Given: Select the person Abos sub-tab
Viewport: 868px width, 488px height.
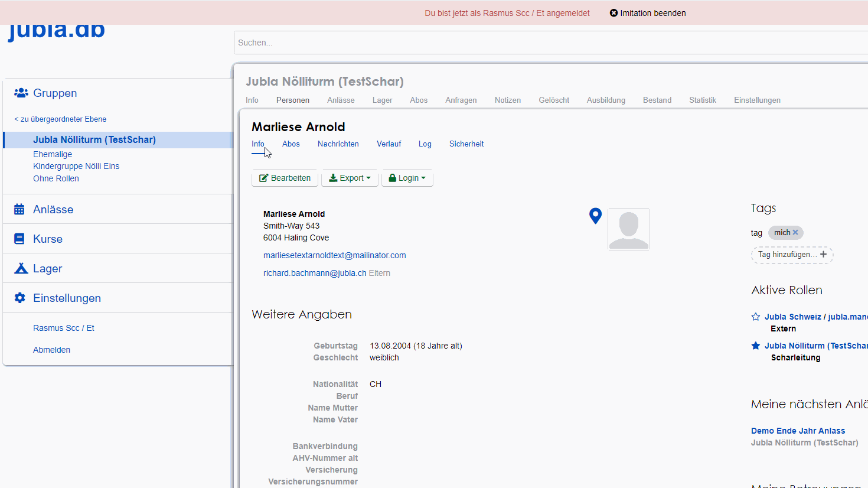Looking at the screenshot, I should tap(291, 144).
